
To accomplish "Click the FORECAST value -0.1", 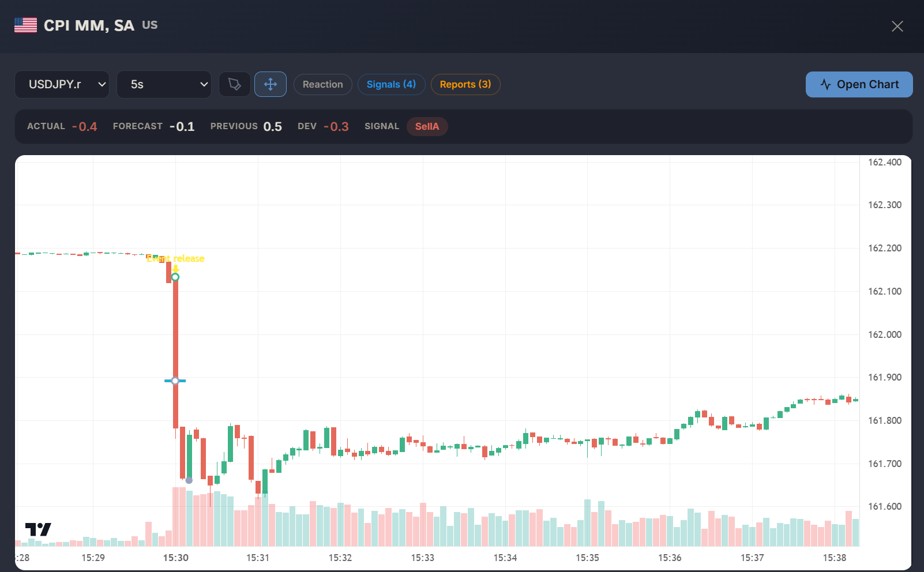I will click(182, 126).
